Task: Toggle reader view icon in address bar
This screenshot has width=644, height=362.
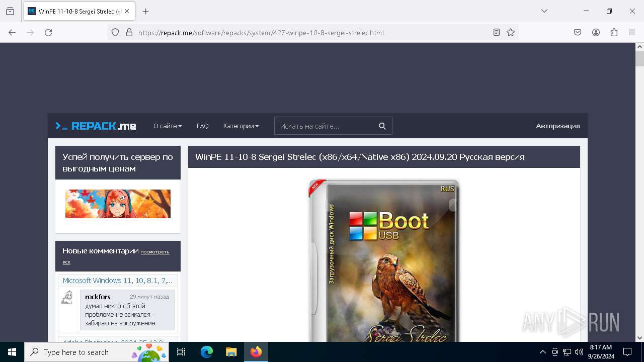Action: pyautogui.click(x=497, y=32)
